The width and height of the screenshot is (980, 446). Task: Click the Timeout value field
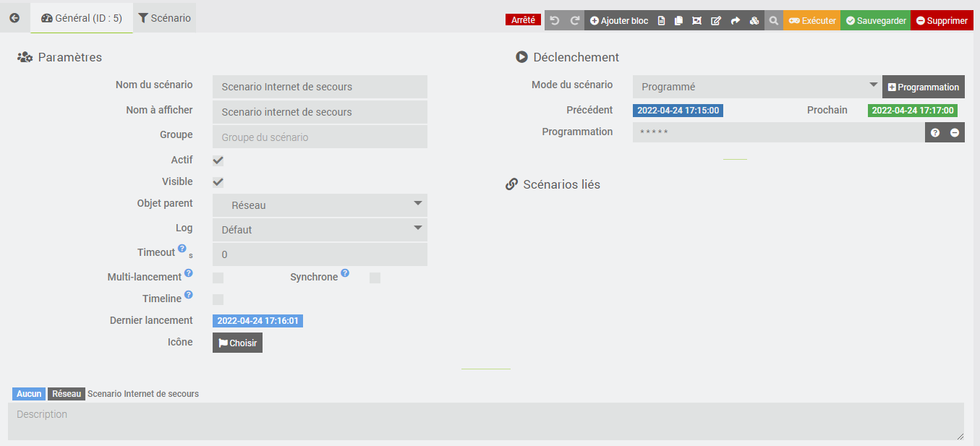pyautogui.click(x=320, y=254)
